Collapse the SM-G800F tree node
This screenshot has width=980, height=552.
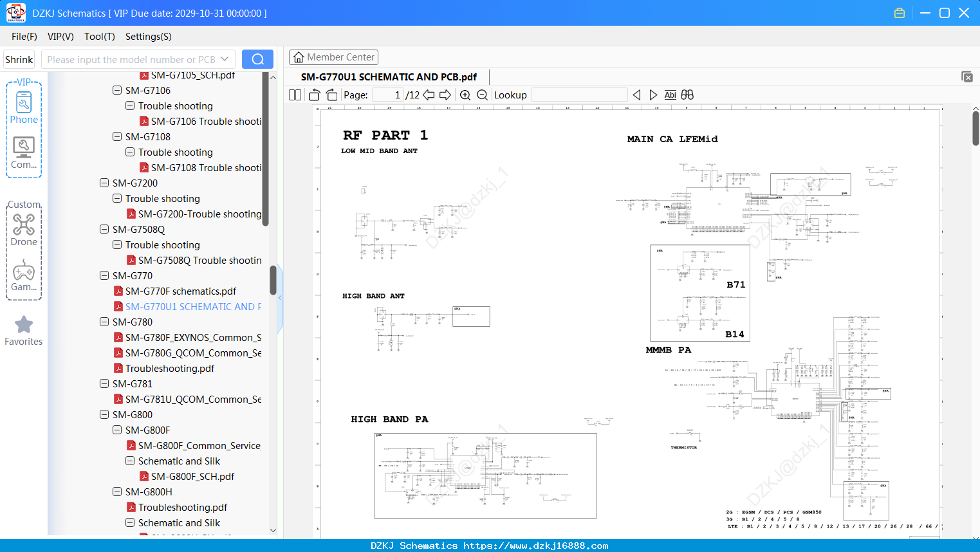tap(117, 430)
